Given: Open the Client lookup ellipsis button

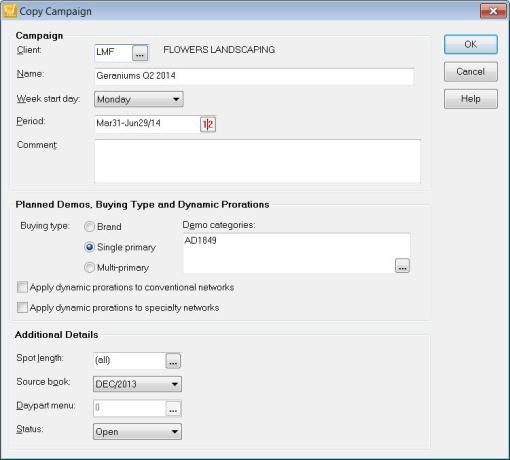Looking at the screenshot, I should pyautogui.click(x=140, y=53).
